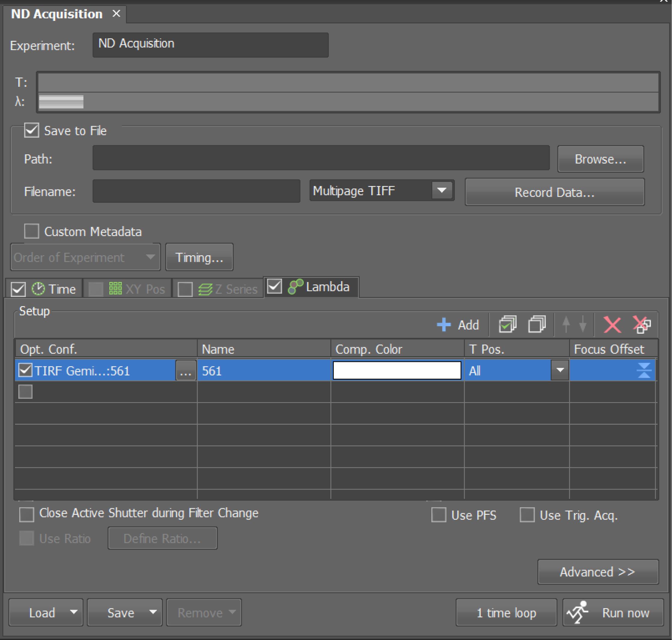
Task: Click the Time tab clock icon
Action: (38, 289)
